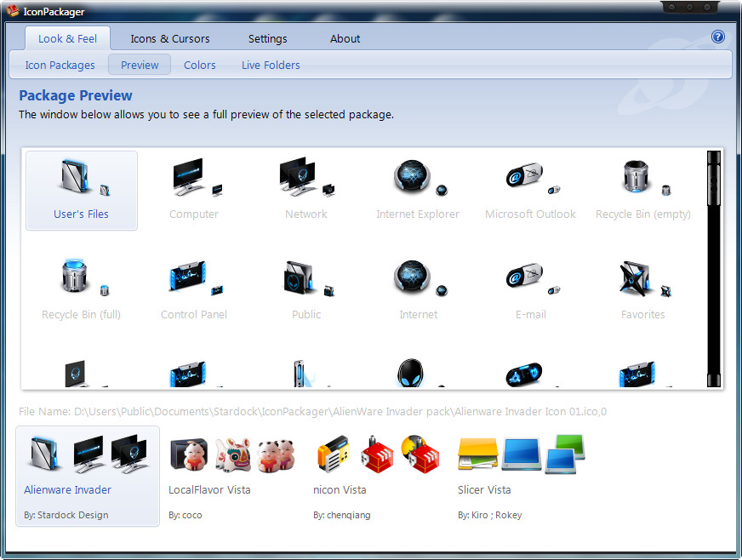
Task: Click the preview pane vertical scrollbar track
Action: click(714, 289)
